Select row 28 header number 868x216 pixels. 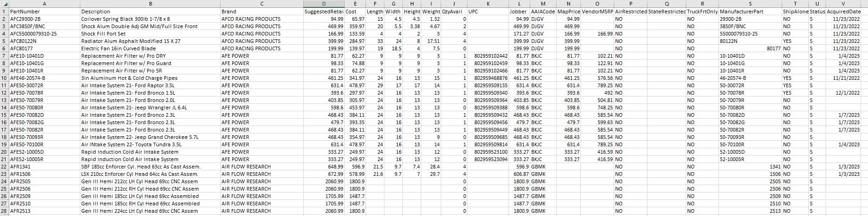4,211
